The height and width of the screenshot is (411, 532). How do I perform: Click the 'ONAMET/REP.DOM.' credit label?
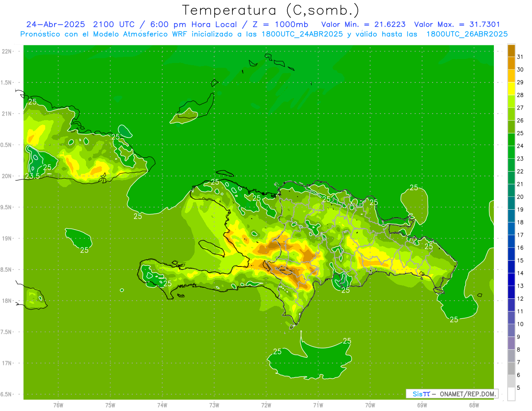click(467, 394)
